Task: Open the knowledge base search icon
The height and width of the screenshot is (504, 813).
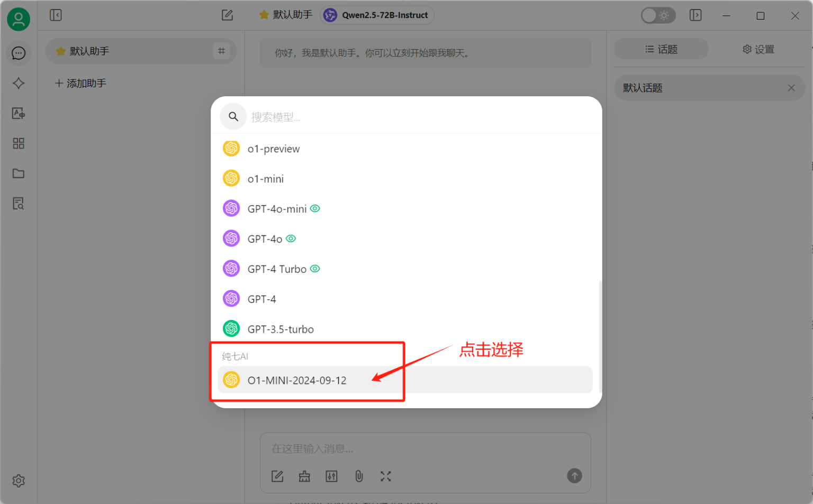Action: point(19,203)
